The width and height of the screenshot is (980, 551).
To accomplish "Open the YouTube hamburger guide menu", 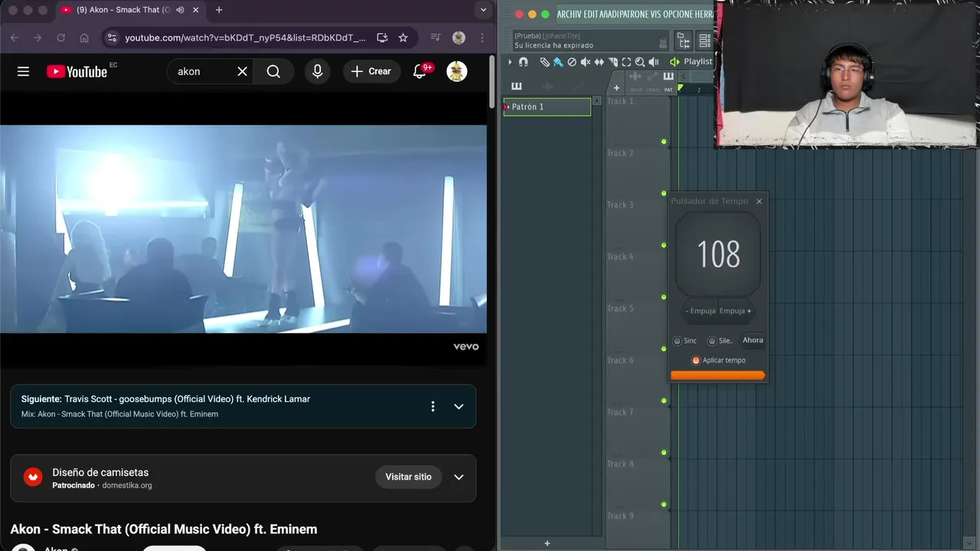I will (23, 71).
